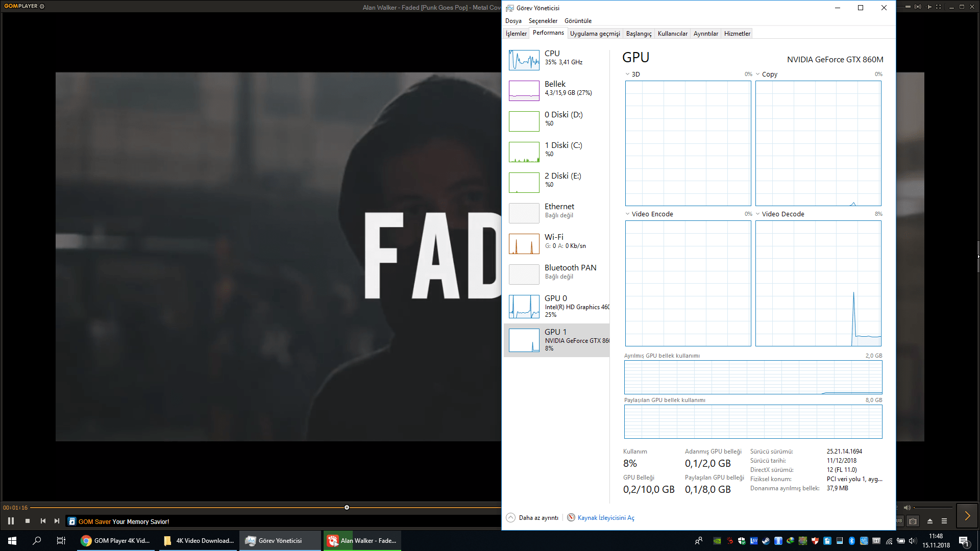Click the GOM Saver banner link
Screen dimensions: 980x551
124,521
